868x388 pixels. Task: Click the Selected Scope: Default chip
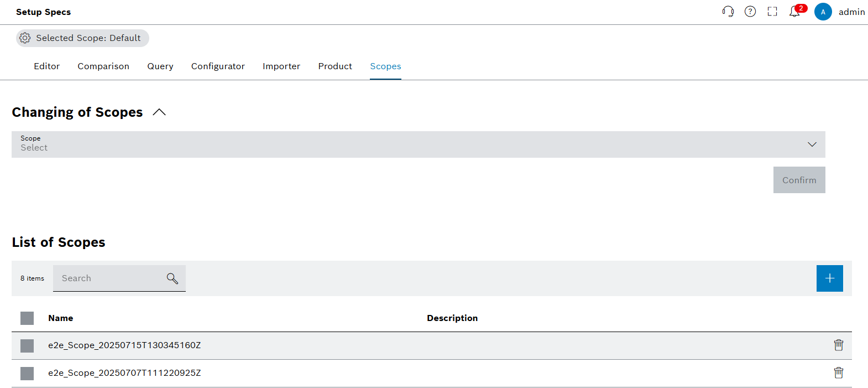pos(82,38)
